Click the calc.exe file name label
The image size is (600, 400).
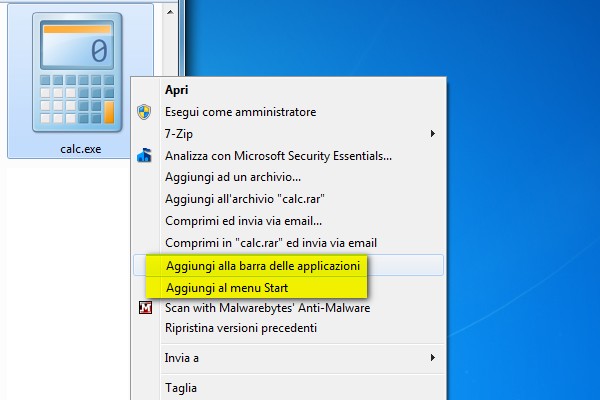pyautogui.click(x=81, y=149)
